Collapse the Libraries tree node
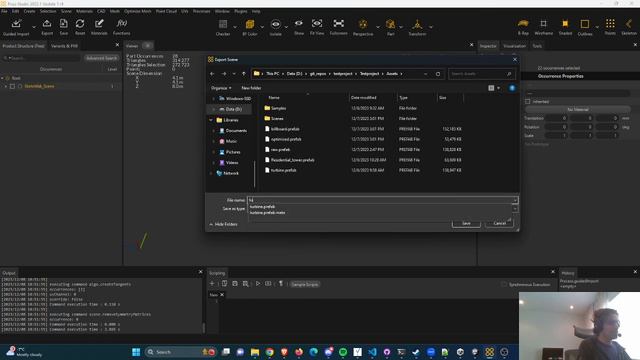This screenshot has width=640, height=360. click(x=211, y=120)
